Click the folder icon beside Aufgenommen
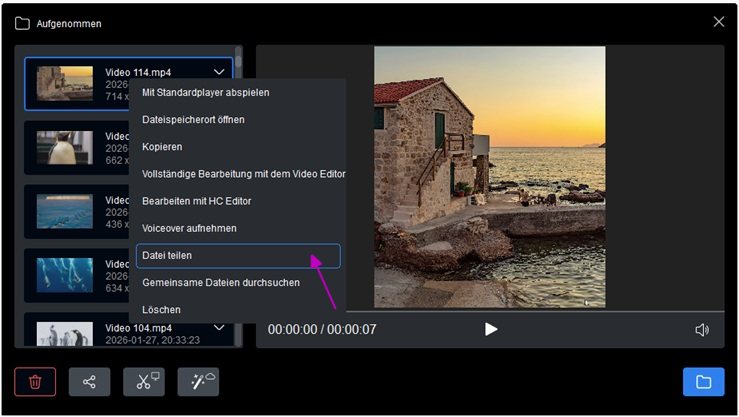 click(22, 23)
